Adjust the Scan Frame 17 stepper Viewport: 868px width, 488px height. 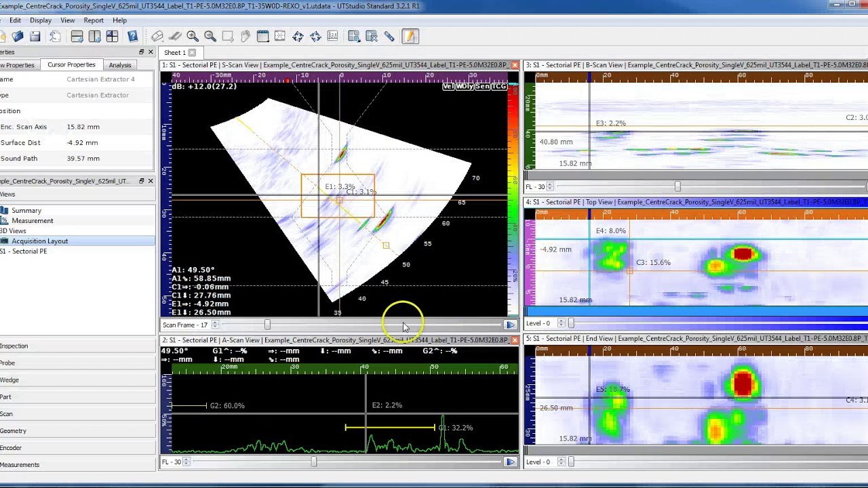[215, 325]
